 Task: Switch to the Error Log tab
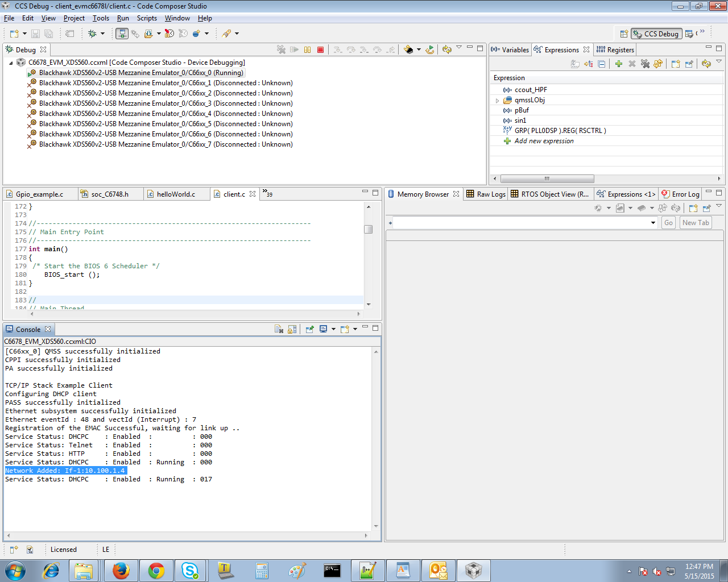click(680, 194)
